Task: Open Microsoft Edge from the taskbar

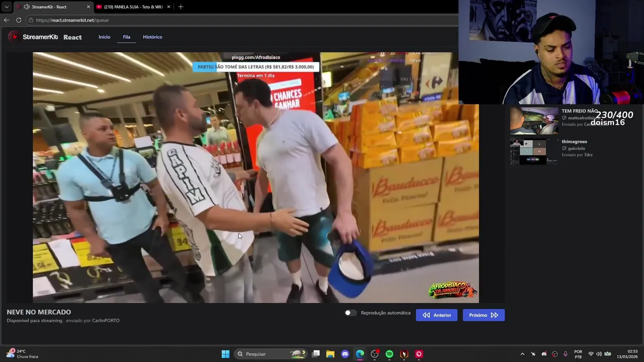Action: point(360,354)
